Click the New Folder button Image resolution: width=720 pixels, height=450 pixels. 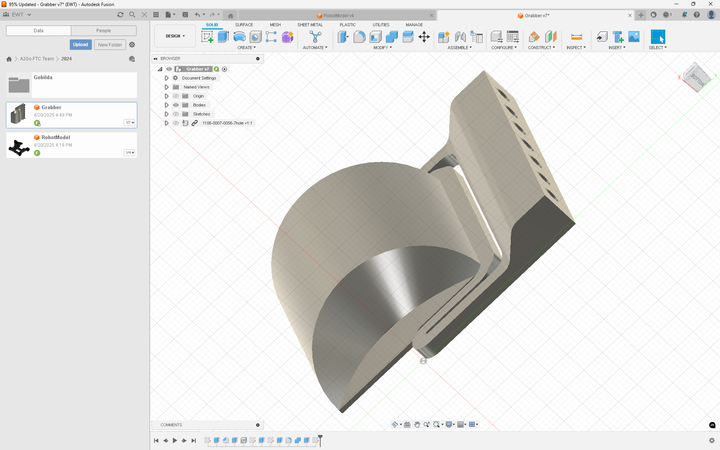pyautogui.click(x=110, y=45)
